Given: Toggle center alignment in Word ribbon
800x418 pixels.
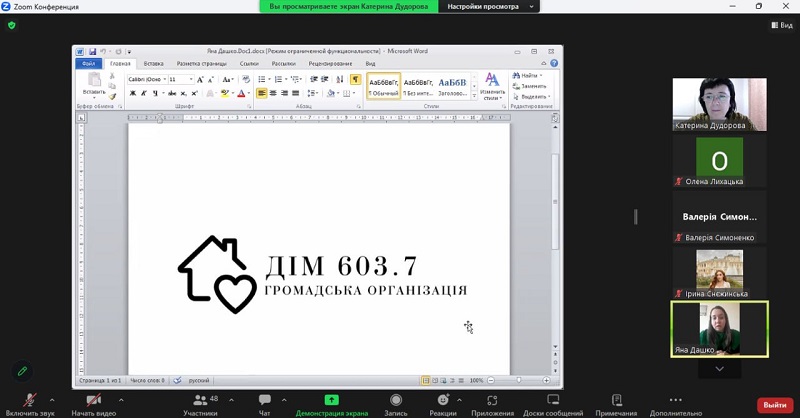Looking at the screenshot, I should [273, 93].
